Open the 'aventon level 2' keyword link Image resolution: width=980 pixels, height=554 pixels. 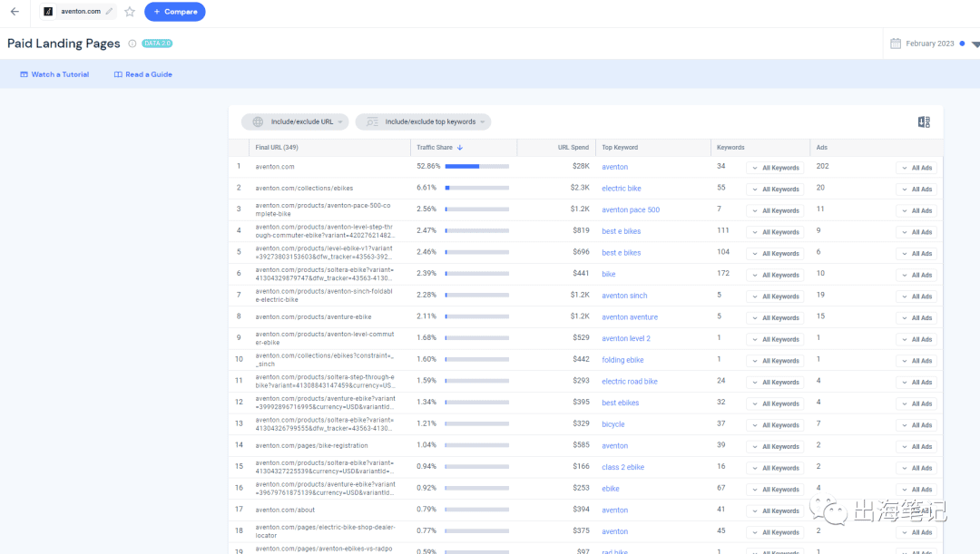click(625, 338)
